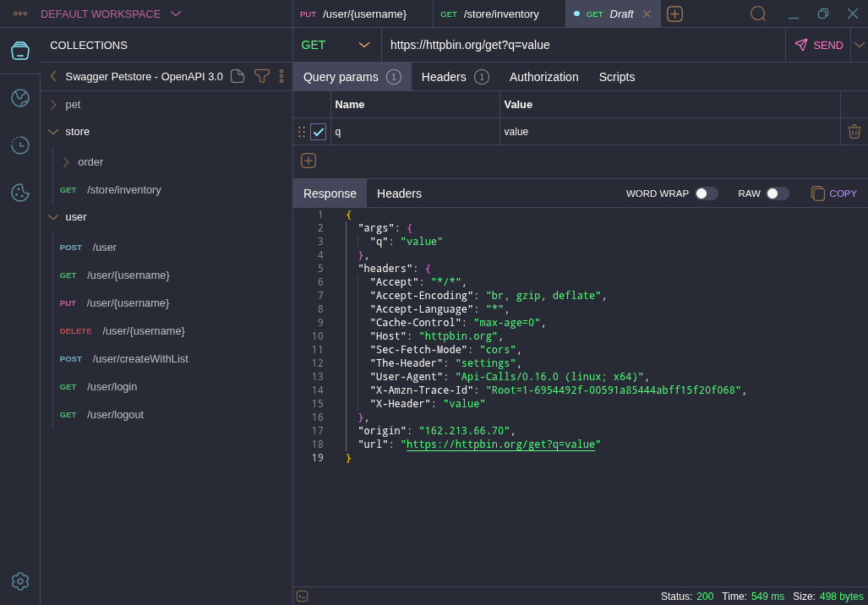Add a new query parameter row
Viewport: 868px width, 605px height.
point(308,161)
